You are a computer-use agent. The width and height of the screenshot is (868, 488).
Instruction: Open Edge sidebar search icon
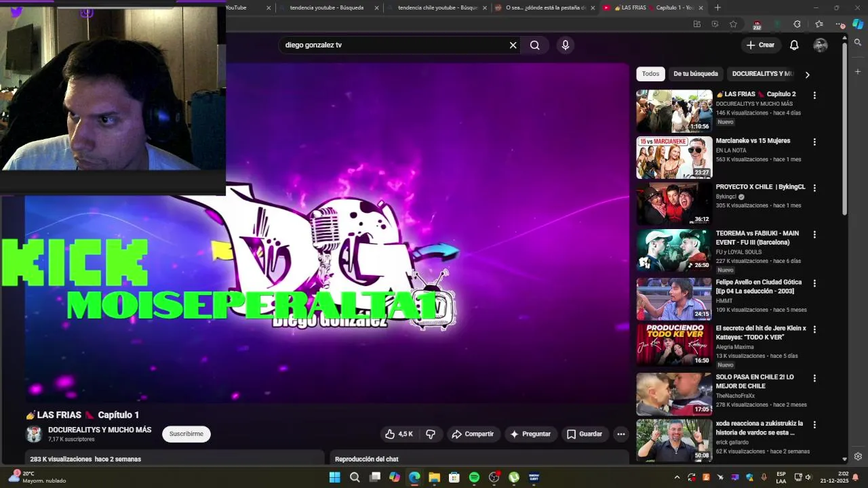click(858, 43)
